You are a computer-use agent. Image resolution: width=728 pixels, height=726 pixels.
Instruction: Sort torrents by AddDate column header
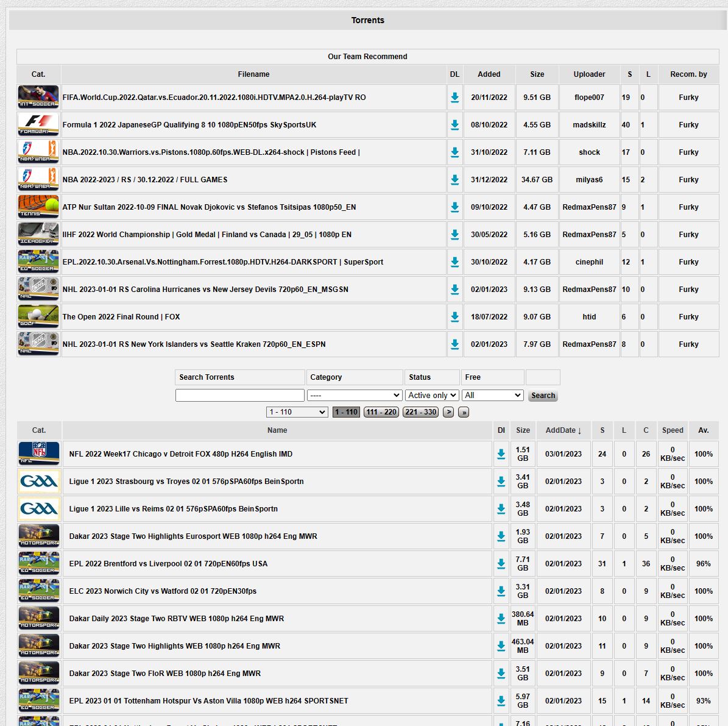tap(563, 430)
